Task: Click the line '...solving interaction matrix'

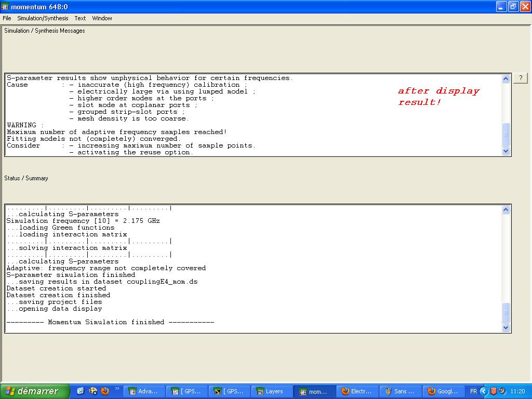Action: click(x=67, y=248)
